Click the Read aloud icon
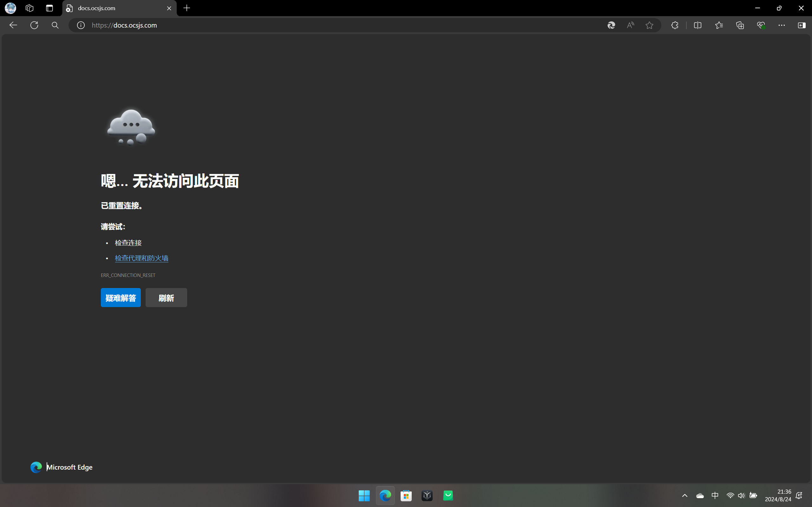The height and width of the screenshot is (507, 812). tap(631, 25)
